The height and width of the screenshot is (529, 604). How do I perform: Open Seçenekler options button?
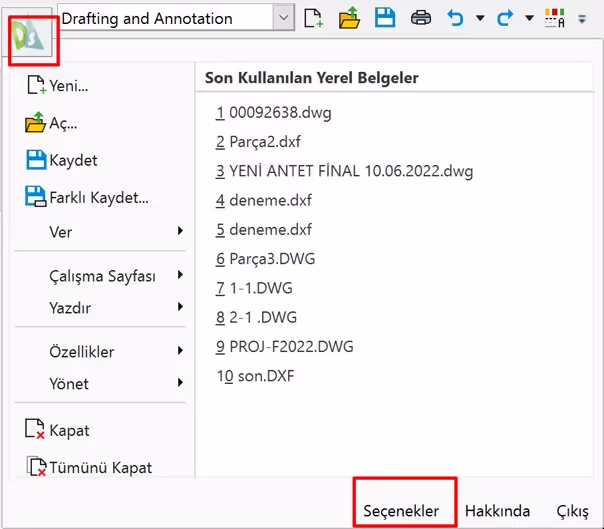point(401,511)
